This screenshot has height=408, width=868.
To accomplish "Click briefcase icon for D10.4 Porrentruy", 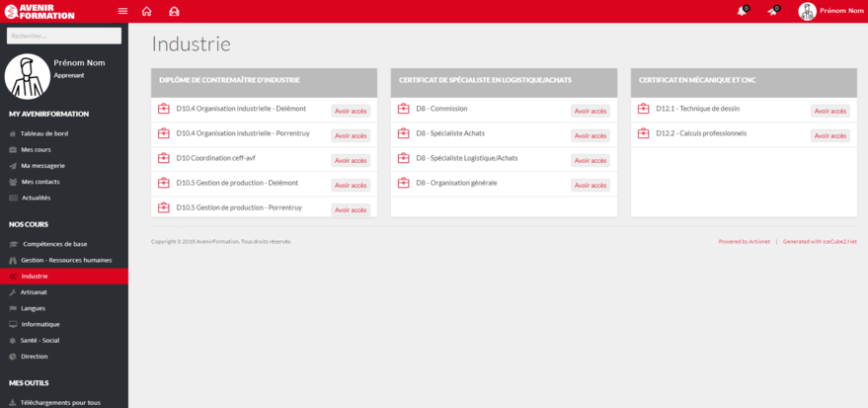I will (x=163, y=133).
